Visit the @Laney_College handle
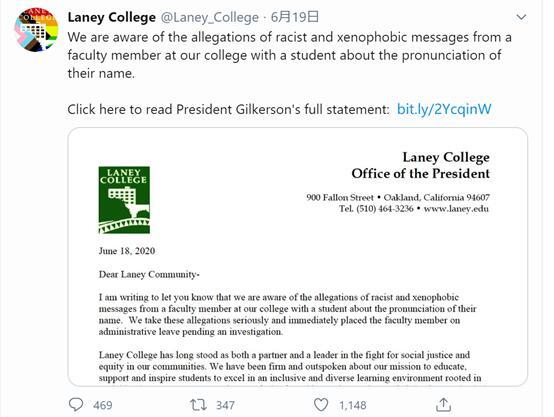 click(210, 18)
